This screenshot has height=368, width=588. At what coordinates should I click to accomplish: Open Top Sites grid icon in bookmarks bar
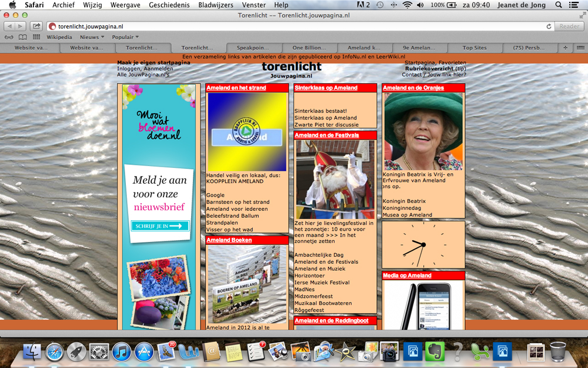36,37
